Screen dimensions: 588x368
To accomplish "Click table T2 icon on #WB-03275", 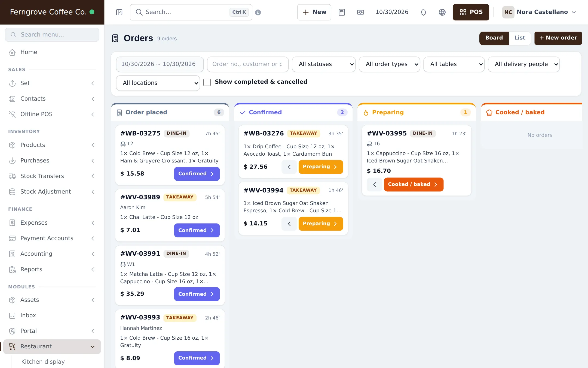I will pyautogui.click(x=123, y=144).
